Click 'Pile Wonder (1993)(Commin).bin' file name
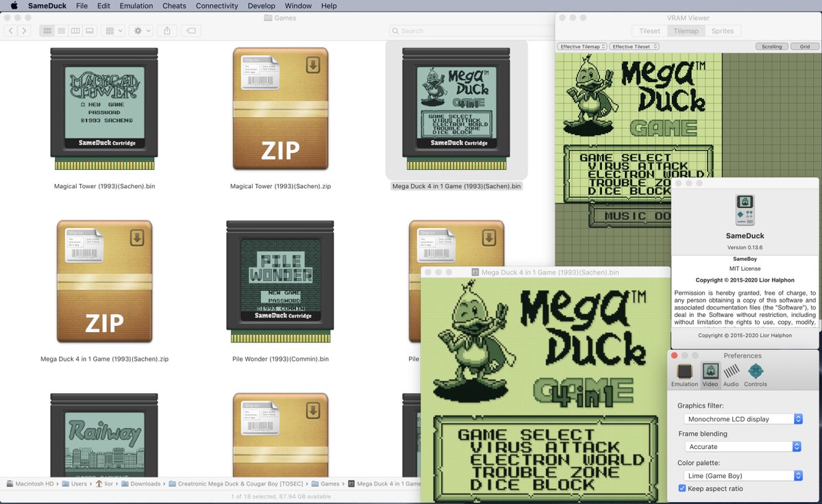This screenshot has height=504, width=822. 280,359
